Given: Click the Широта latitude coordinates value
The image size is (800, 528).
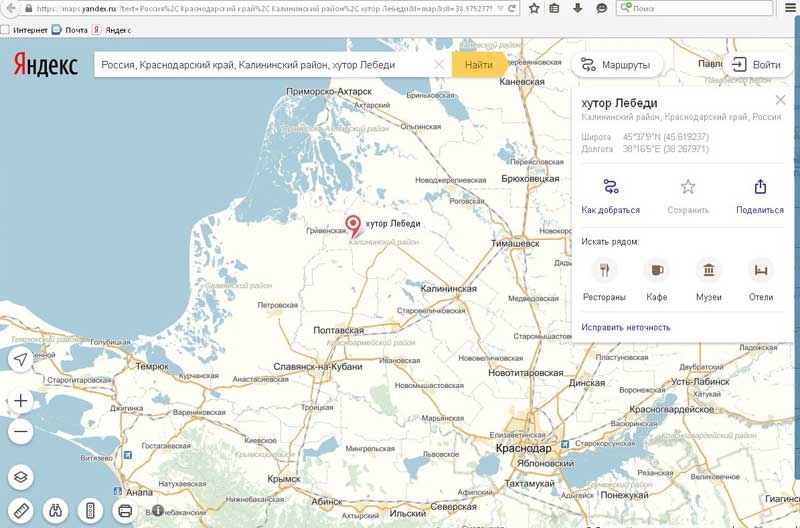Looking at the screenshot, I should [665, 137].
